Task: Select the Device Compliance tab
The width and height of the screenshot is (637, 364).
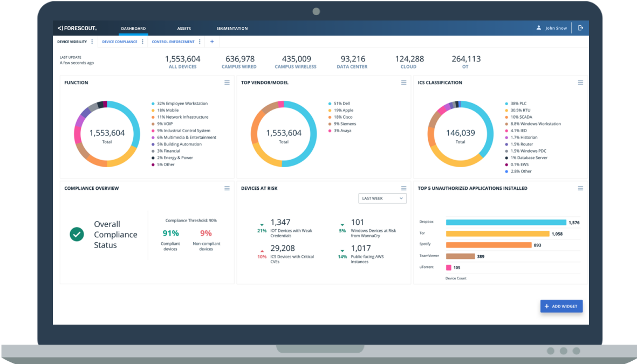Action: [120, 42]
